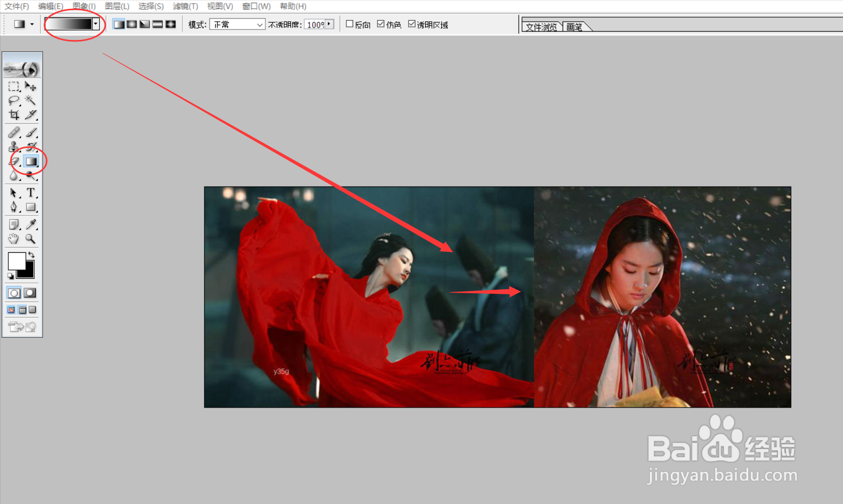The width and height of the screenshot is (843, 504).
Task: Open the 模式 blend mode dropdown
Action: click(x=237, y=24)
